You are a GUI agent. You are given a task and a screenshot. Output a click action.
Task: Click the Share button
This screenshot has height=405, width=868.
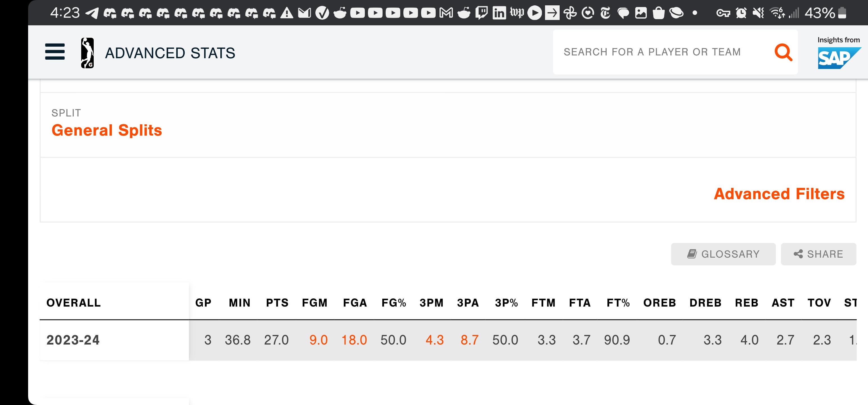tap(818, 254)
